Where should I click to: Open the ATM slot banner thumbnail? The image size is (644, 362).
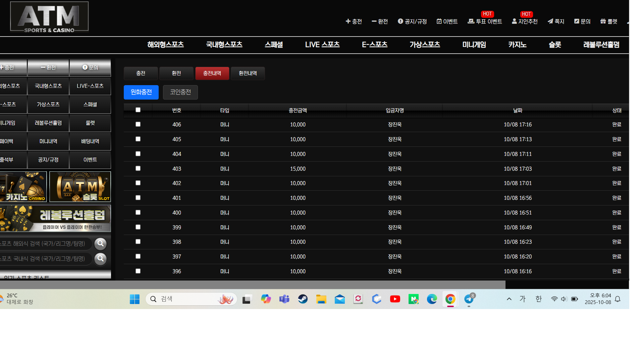[x=80, y=187]
